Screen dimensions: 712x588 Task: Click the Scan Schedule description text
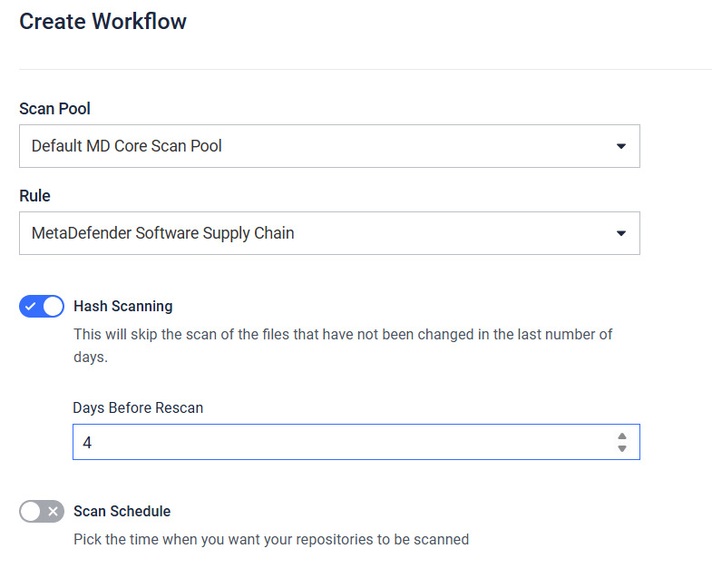(271, 539)
